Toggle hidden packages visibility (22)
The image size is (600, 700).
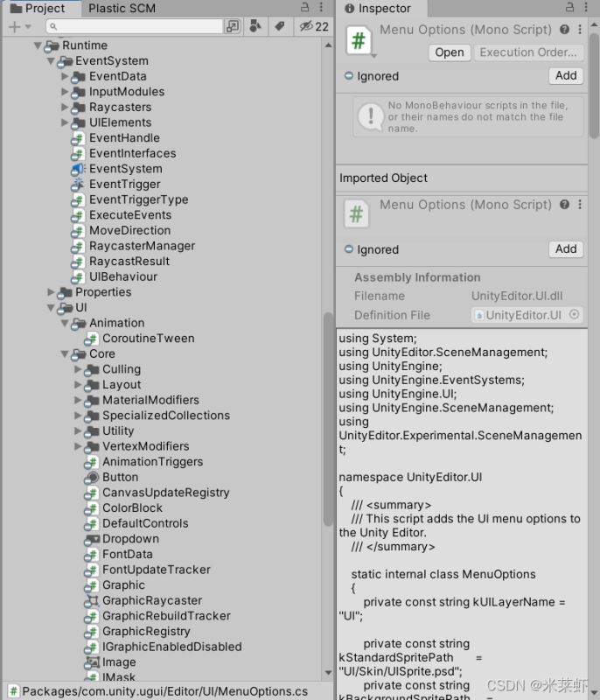[314, 26]
